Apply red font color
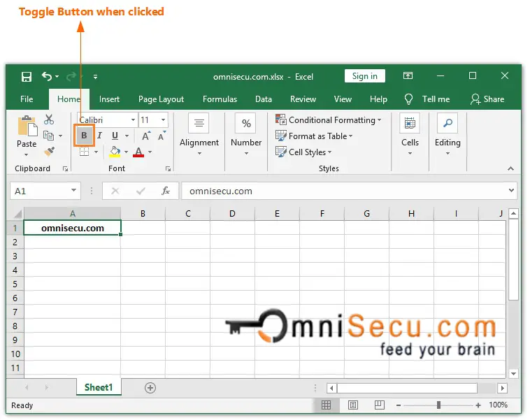 coord(138,152)
